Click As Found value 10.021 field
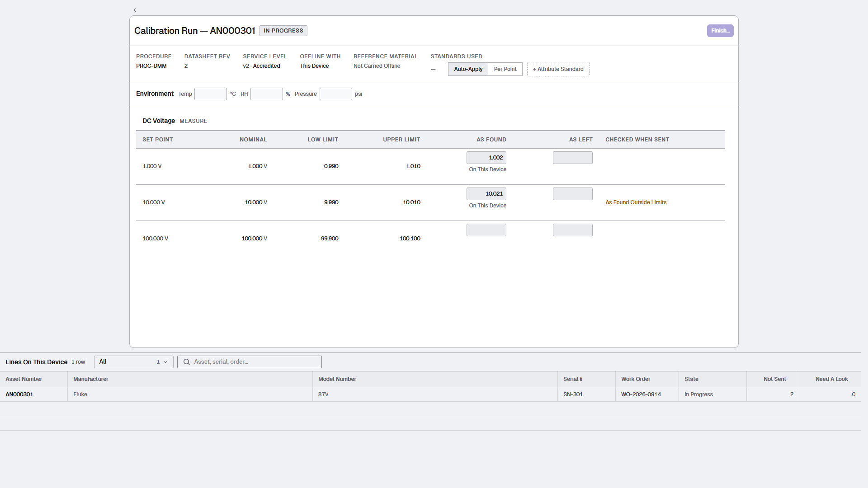Image resolution: width=868 pixels, height=488 pixels. click(486, 194)
